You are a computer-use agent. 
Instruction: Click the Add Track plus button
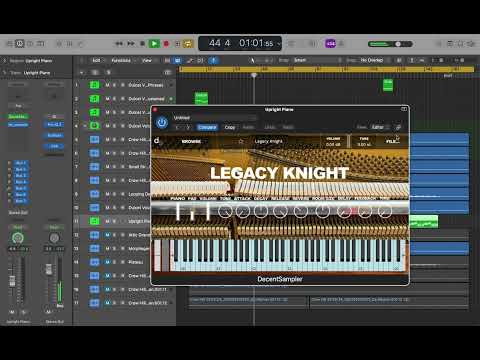point(81,73)
